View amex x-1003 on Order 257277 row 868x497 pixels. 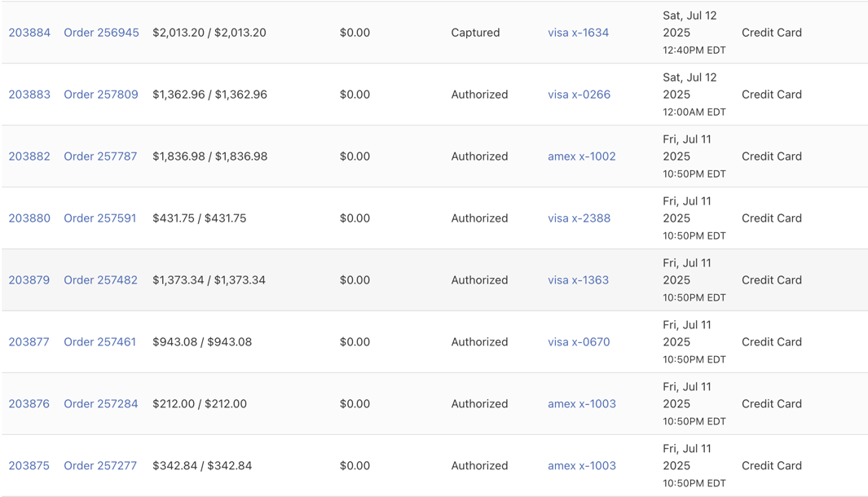coord(582,465)
